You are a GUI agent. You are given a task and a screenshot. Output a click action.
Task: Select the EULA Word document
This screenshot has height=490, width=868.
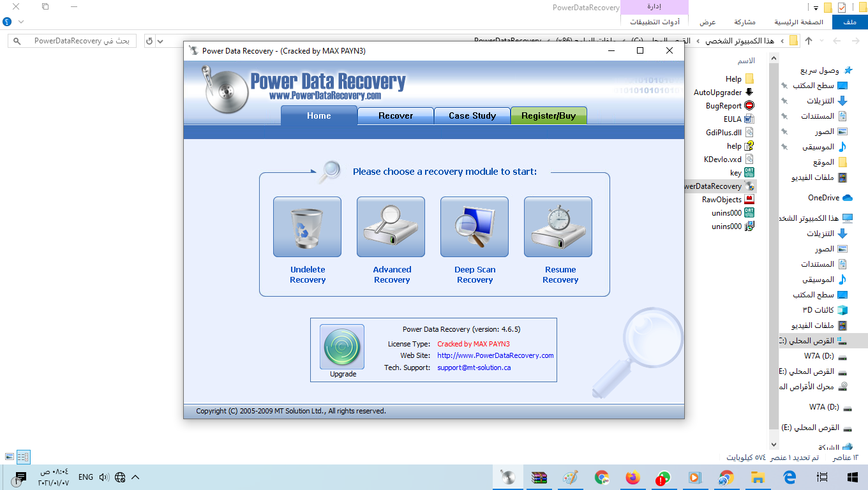[x=738, y=119]
